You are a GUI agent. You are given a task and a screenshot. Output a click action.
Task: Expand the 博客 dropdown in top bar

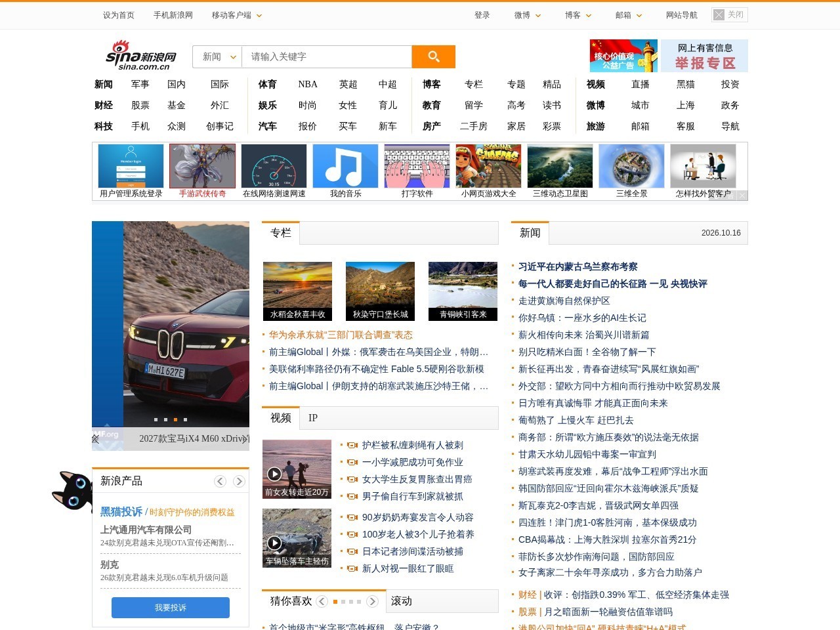[x=578, y=15]
